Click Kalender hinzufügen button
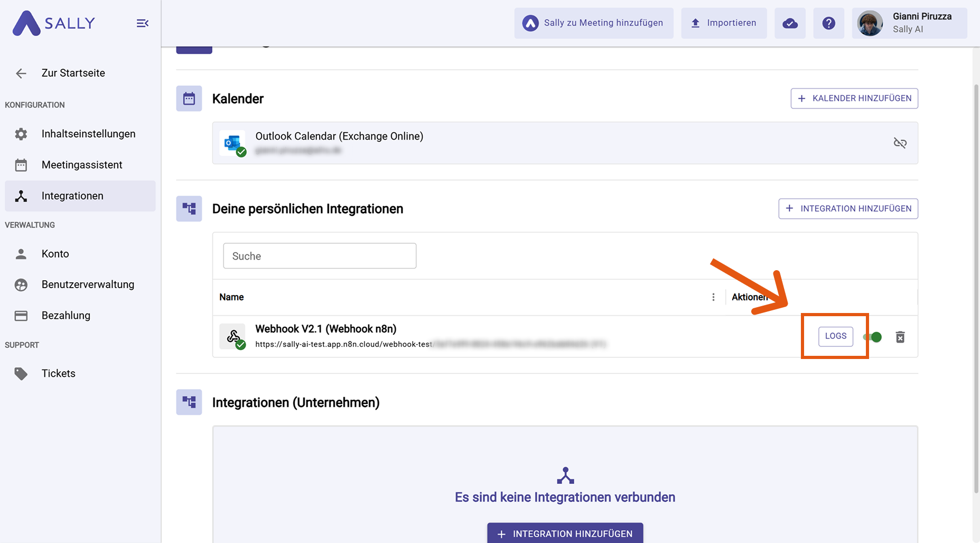 (854, 98)
